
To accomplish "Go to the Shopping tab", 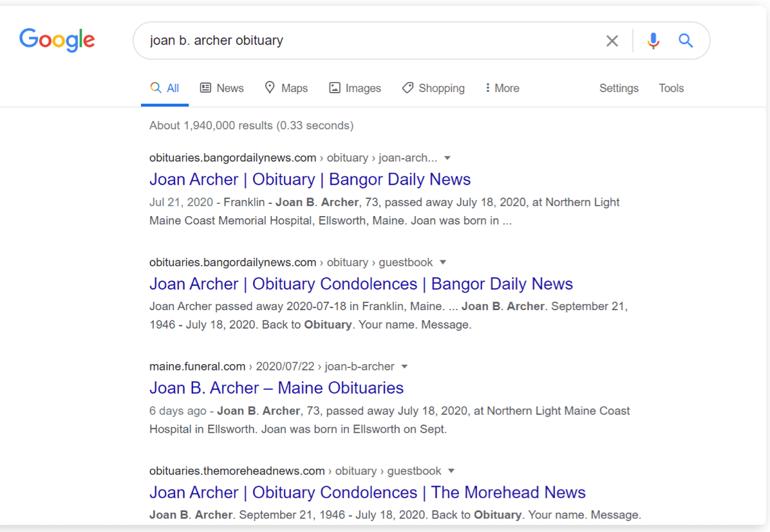I will pyautogui.click(x=433, y=88).
